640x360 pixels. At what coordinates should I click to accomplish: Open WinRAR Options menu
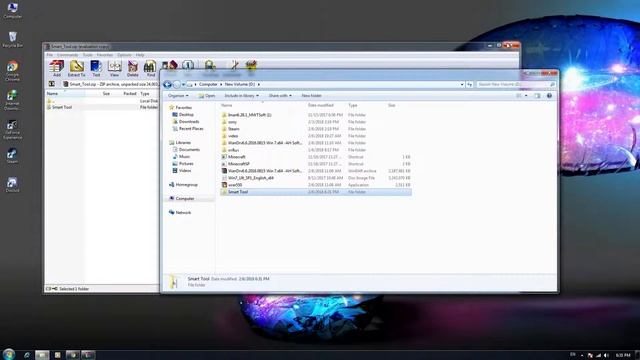[x=124, y=55]
